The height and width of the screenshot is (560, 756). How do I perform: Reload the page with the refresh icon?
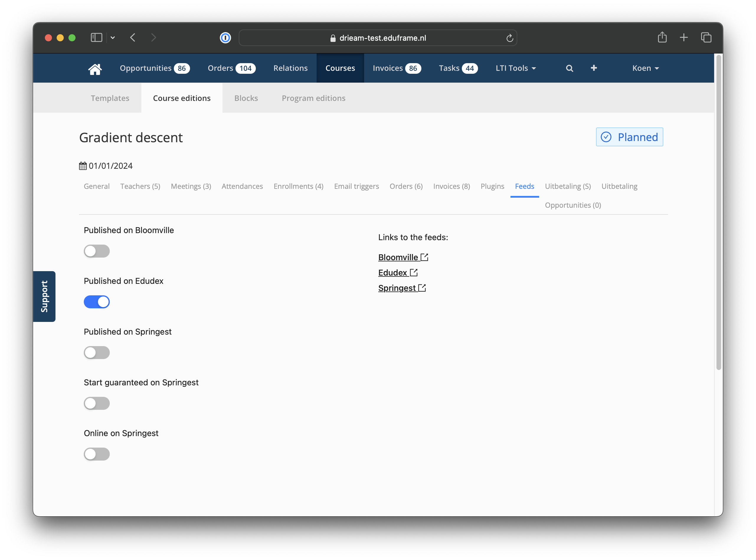coord(510,38)
